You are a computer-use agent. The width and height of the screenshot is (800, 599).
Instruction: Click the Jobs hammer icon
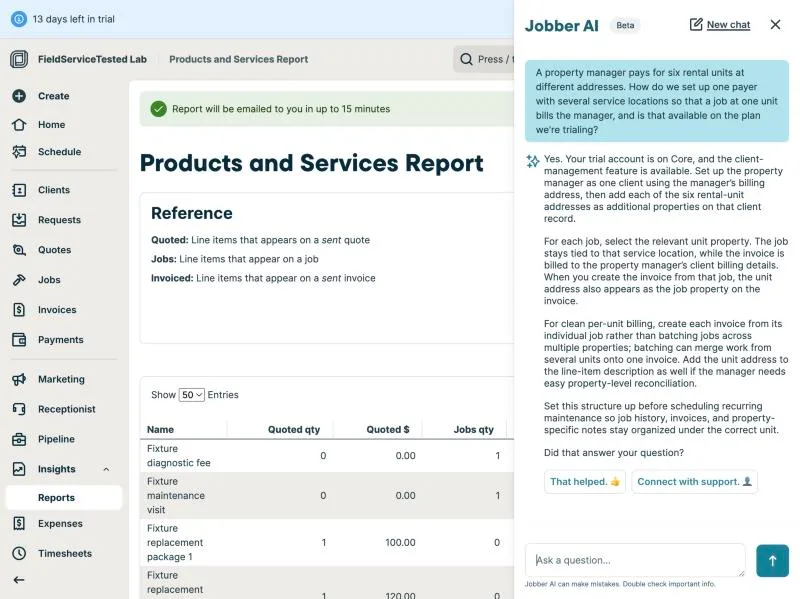[19, 280]
